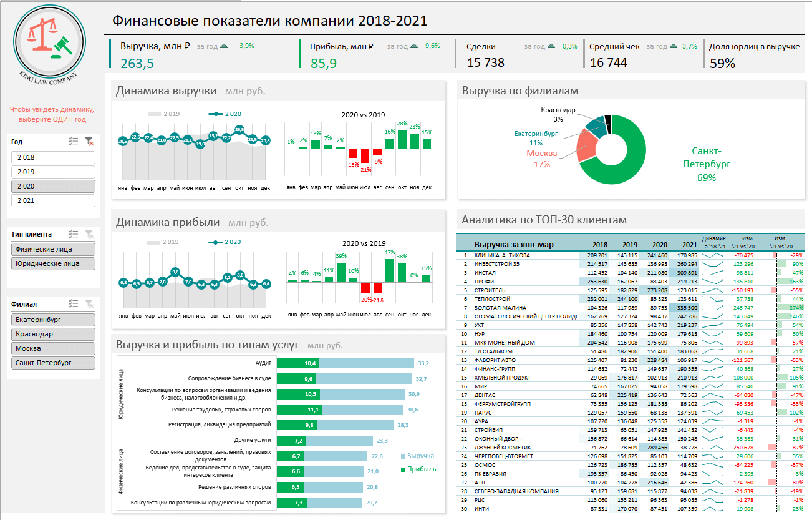Choose Санкт-Петербург in the Филиал slicer

53,363
